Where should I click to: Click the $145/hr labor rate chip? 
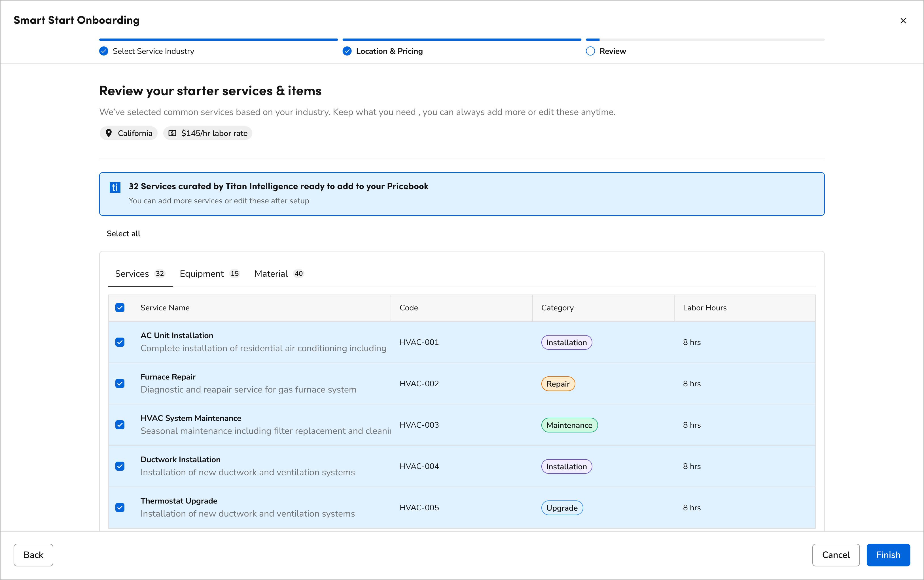[x=207, y=133]
